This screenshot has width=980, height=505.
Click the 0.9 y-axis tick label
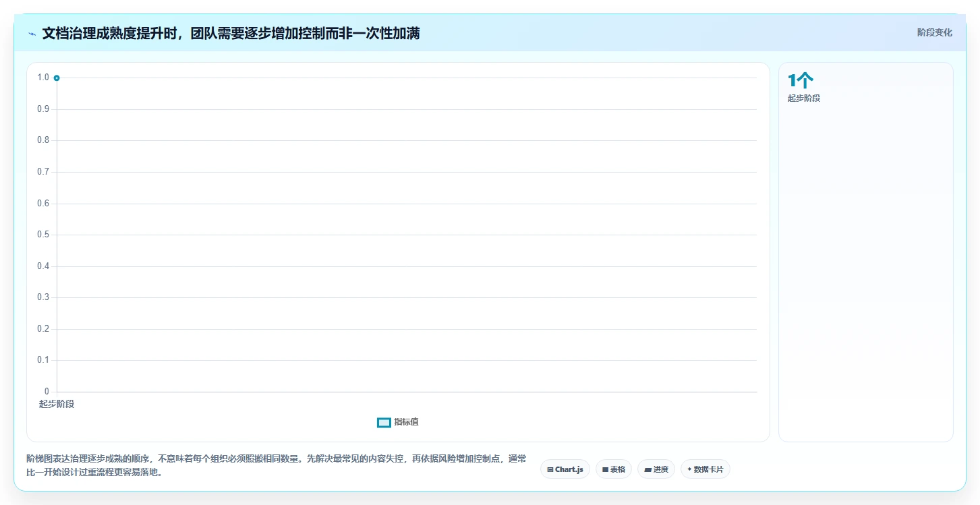43,109
